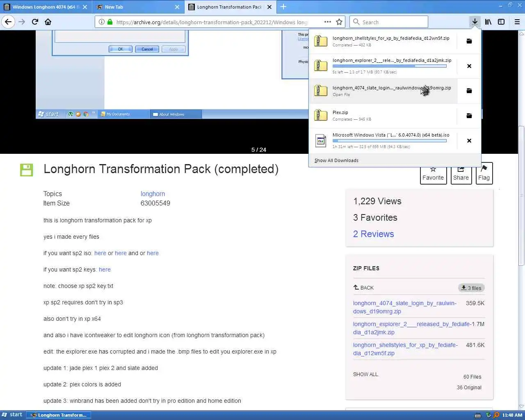
Task: Open the longhorn topic link
Action: (x=153, y=194)
